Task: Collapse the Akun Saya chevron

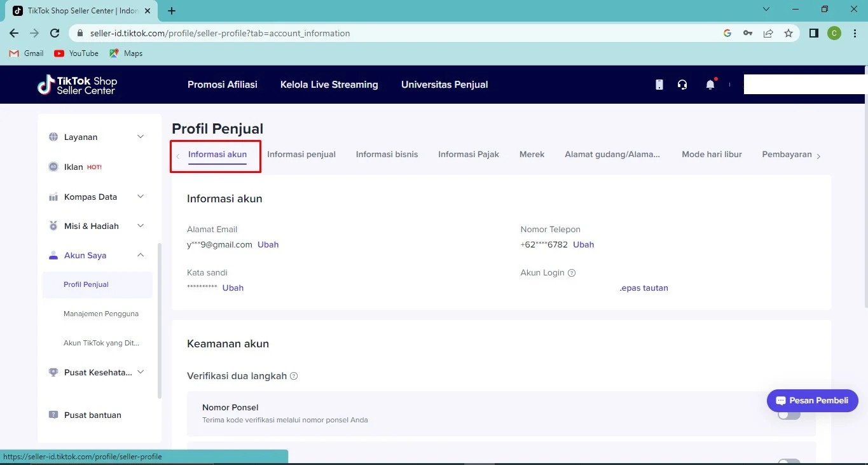Action: 141,255
